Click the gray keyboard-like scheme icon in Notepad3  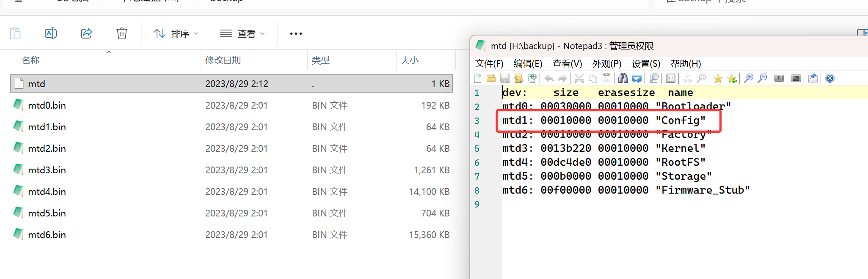[x=779, y=78]
